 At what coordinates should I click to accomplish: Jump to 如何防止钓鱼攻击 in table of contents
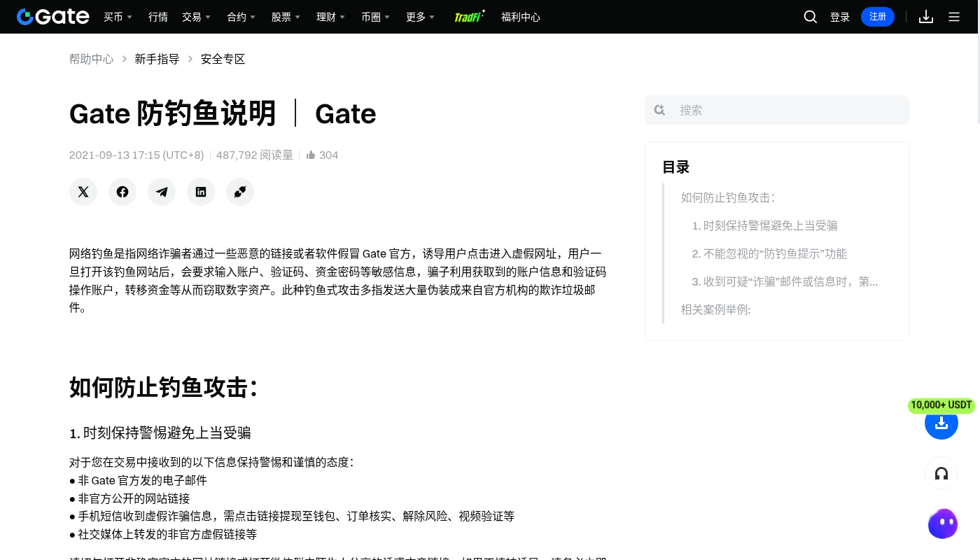click(728, 197)
